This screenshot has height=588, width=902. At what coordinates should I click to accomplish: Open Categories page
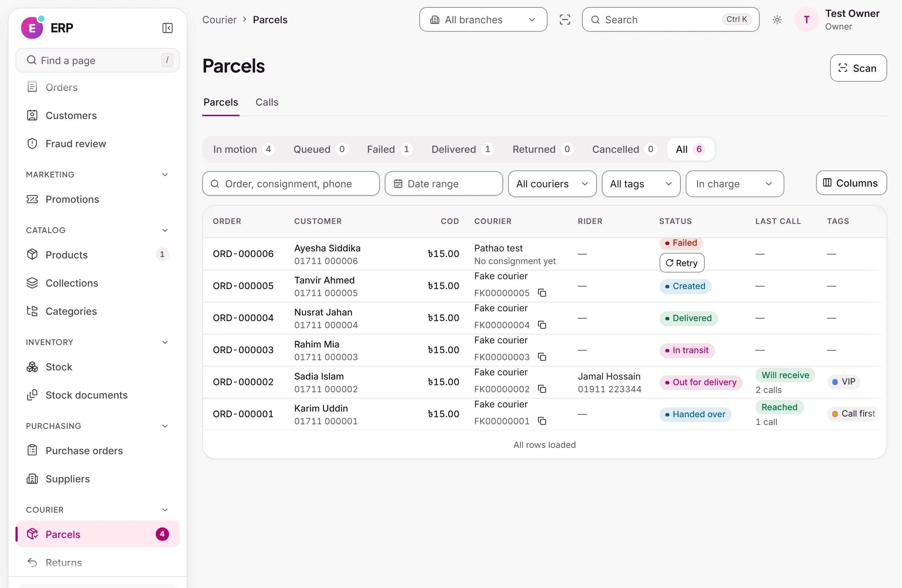pos(97,311)
